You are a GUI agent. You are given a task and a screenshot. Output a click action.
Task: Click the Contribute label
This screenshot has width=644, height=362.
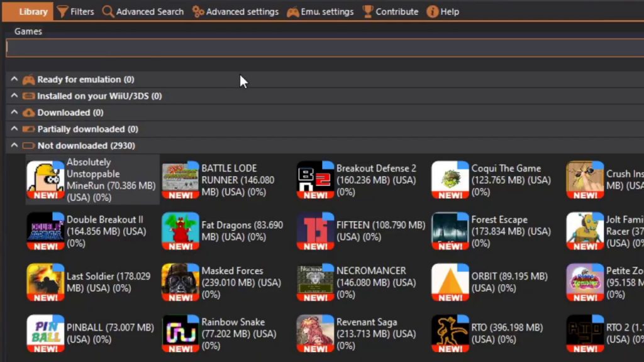[396, 11]
